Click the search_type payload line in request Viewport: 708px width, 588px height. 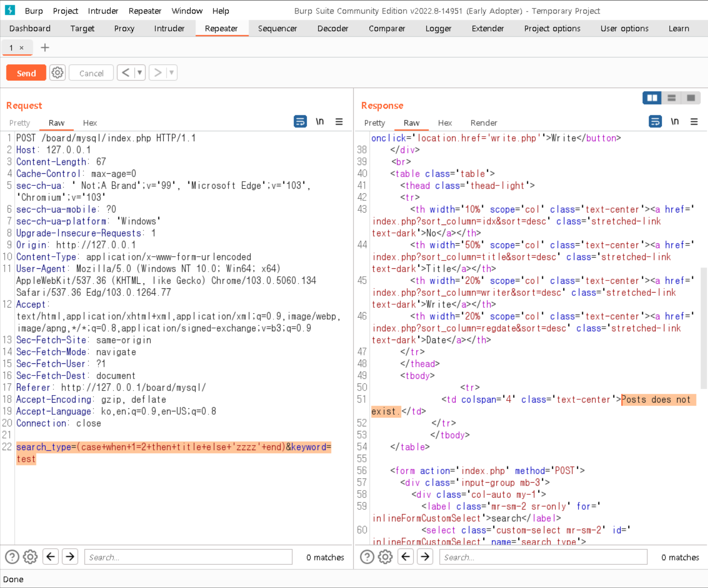click(x=174, y=453)
